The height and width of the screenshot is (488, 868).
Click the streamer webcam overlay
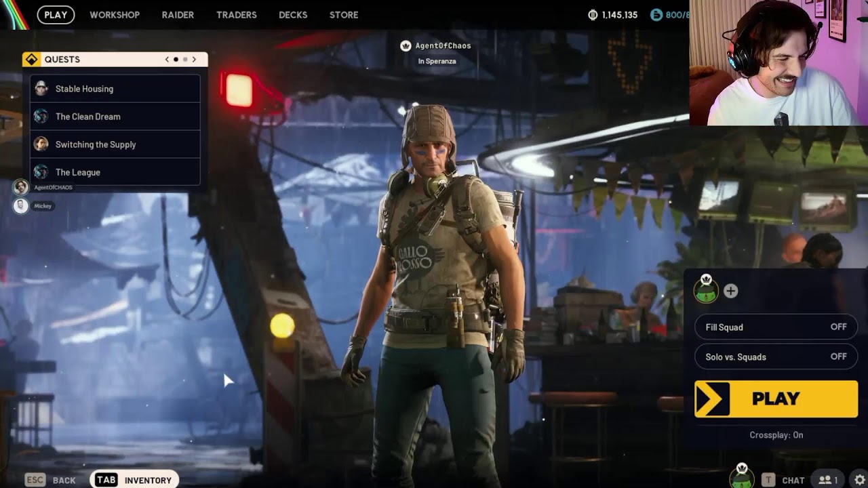click(x=778, y=62)
